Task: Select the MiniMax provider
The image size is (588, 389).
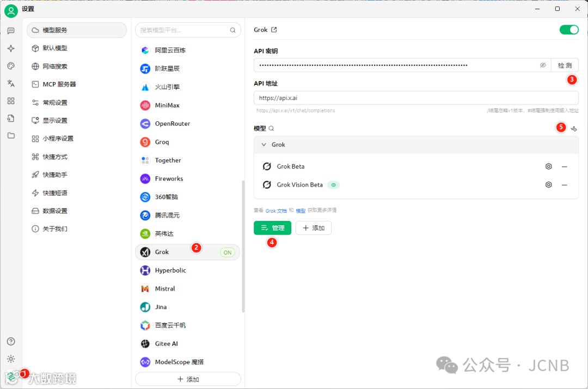Action: pyautogui.click(x=187, y=106)
